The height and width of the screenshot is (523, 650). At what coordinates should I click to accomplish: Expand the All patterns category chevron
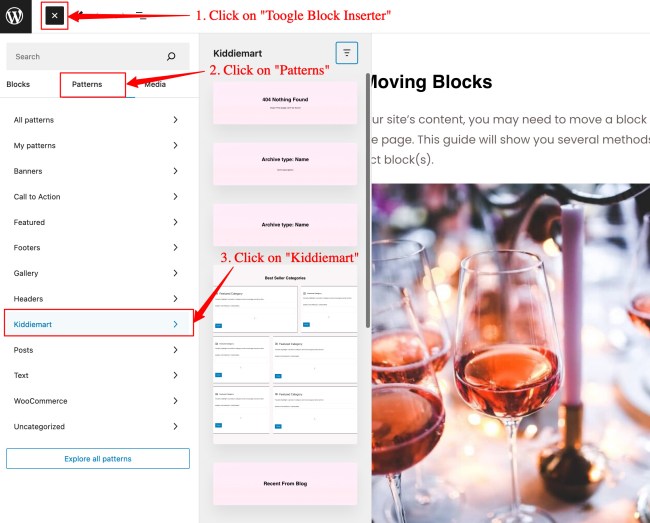pyautogui.click(x=175, y=120)
